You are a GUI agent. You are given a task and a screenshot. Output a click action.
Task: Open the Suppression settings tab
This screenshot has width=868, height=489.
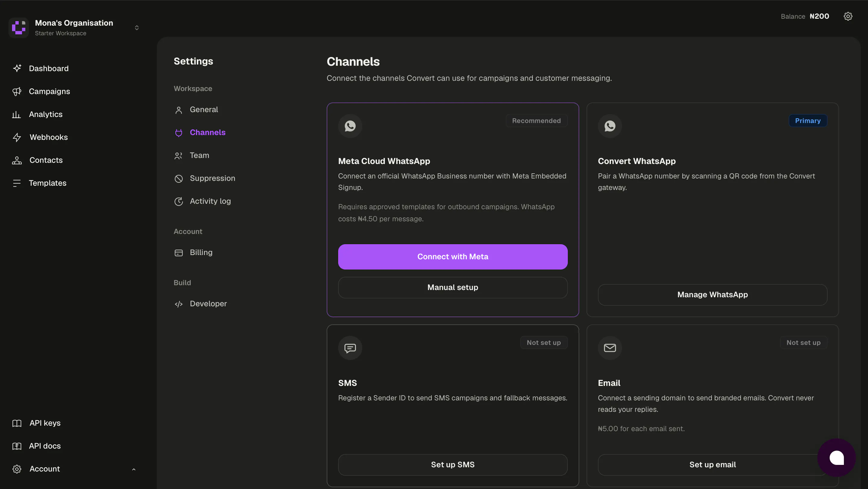click(x=212, y=178)
